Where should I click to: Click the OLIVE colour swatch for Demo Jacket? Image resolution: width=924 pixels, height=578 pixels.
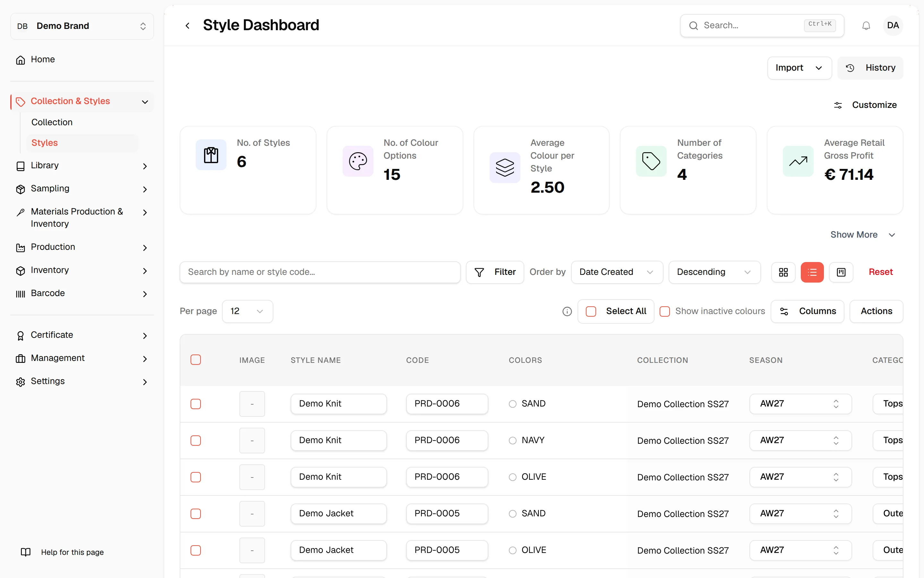(512, 550)
